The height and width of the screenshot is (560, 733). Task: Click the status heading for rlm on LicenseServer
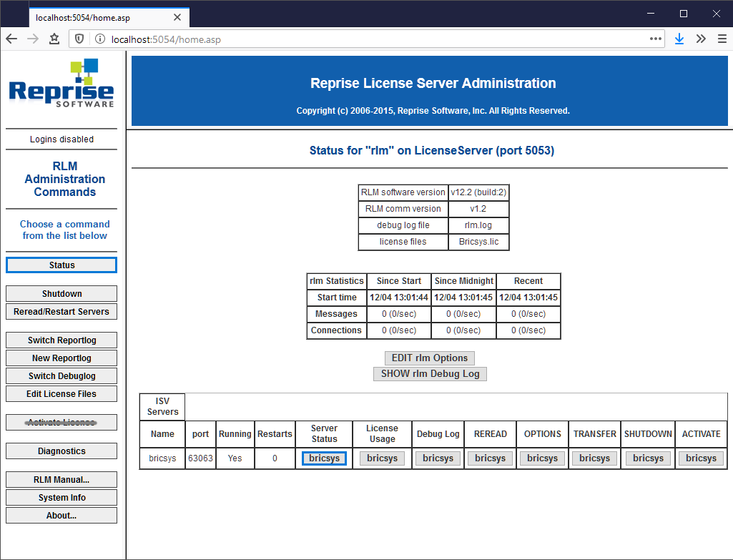(x=432, y=150)
